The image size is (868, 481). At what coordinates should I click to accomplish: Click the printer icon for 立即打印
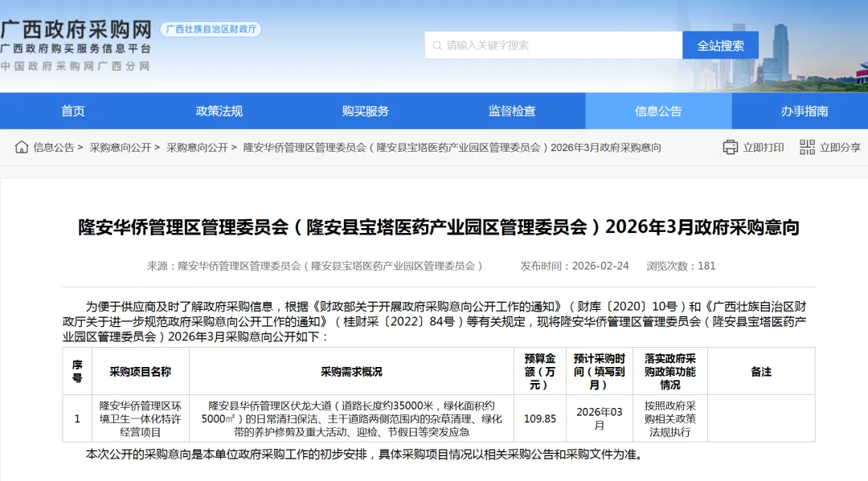[x=730, y=147]
